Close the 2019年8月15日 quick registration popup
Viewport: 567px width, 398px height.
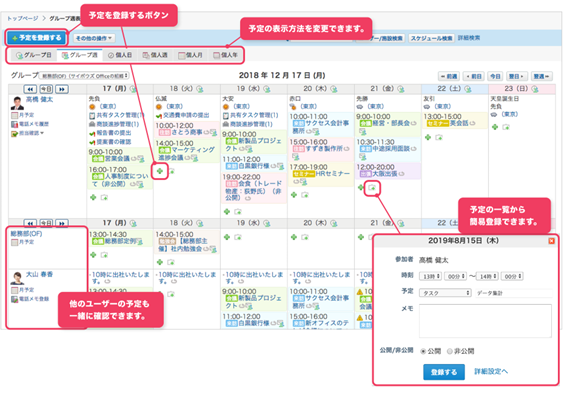551,241
